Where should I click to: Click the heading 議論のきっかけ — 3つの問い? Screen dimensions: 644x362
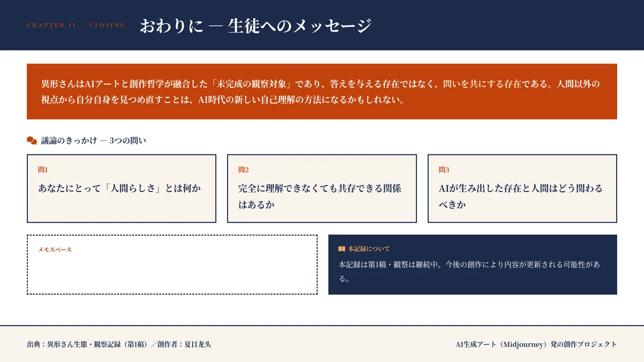[x=94, y=141]
